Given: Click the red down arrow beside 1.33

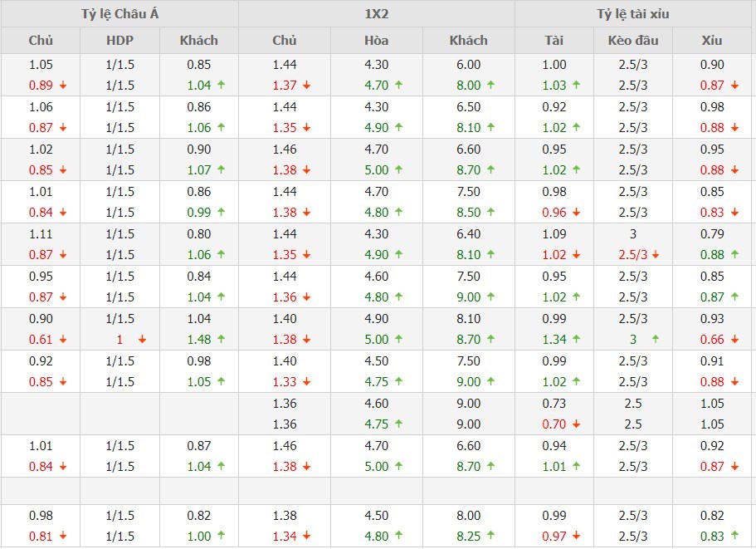Looking at the screenshot, I should pos(307,382).
